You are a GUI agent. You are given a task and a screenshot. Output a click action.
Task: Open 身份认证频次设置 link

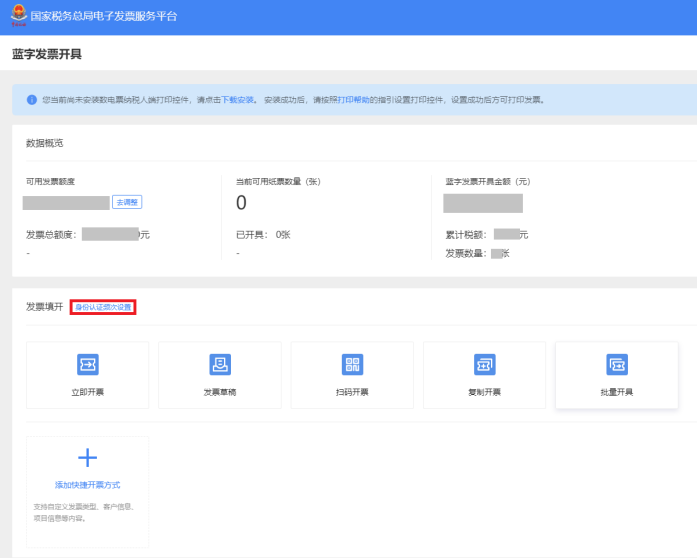(x=103, y=307)
